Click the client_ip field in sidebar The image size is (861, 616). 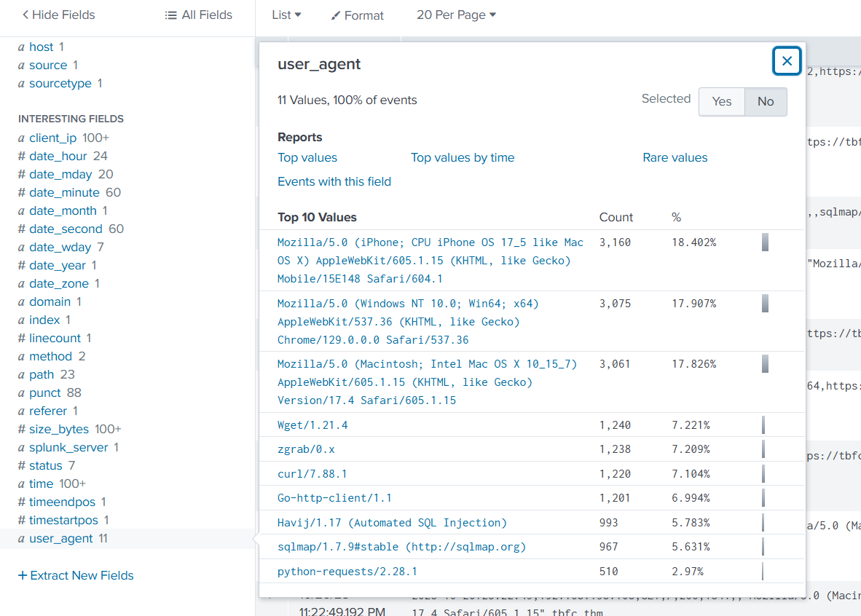pos(52,138)
